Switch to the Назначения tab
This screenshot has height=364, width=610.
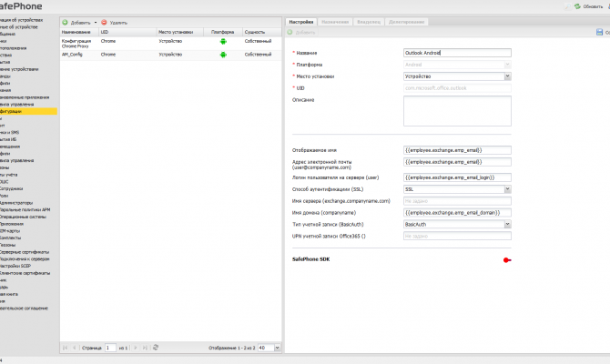click(x=335, y=22)
